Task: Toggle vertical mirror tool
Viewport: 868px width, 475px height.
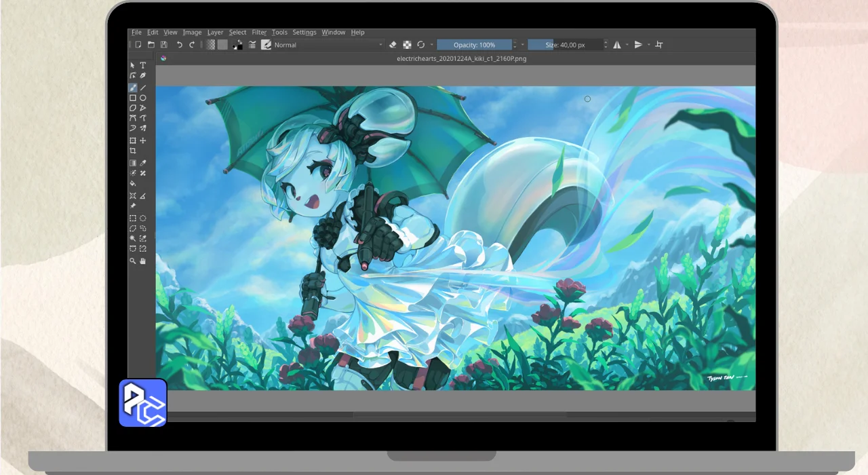Action: [638, 45]
